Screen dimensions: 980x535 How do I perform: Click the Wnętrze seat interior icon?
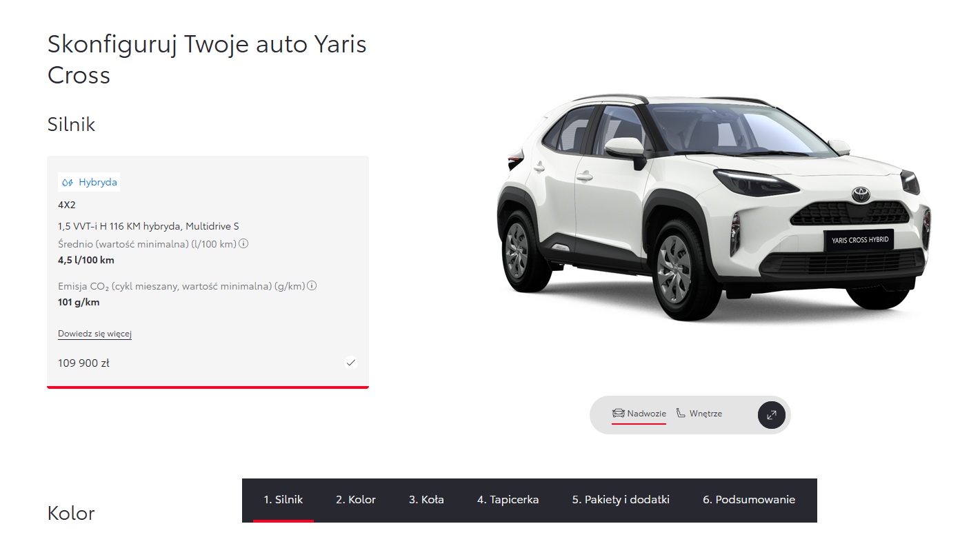coord(681,414)
